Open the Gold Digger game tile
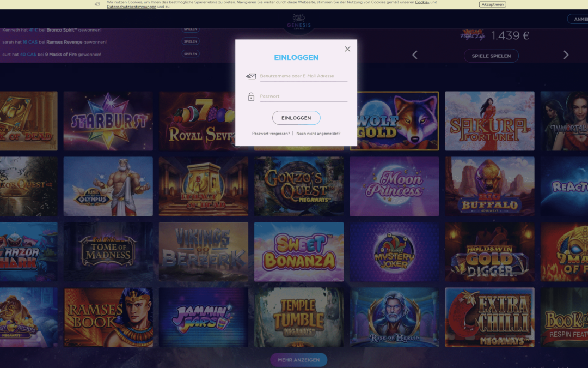588x368 pixels. point(489,251)
